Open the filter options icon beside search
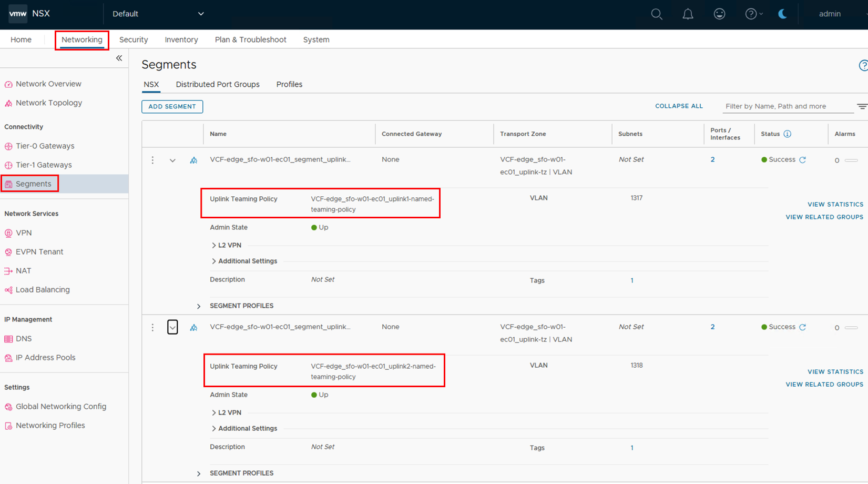The width and height of the screenshot is (868, 484). (862, 106)
